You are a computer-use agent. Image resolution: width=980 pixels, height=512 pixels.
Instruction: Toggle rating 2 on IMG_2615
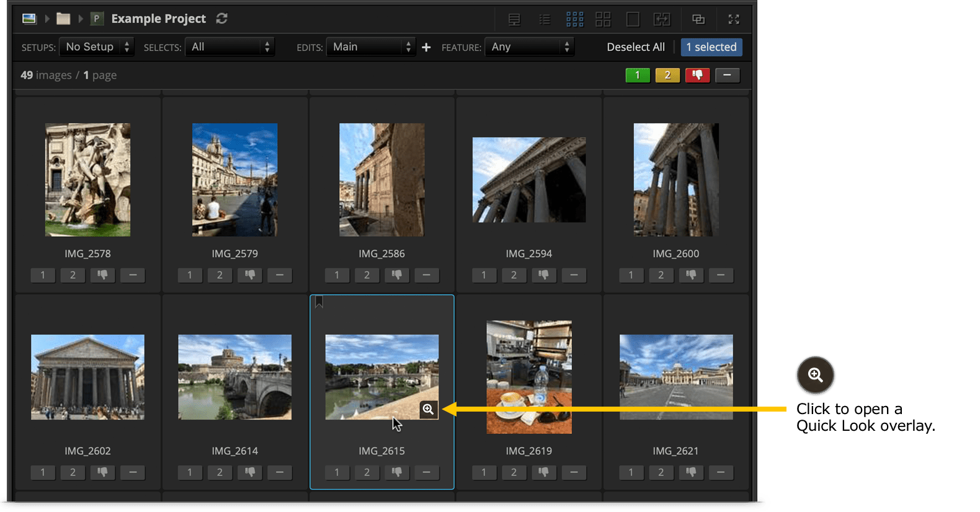[367, 472]
